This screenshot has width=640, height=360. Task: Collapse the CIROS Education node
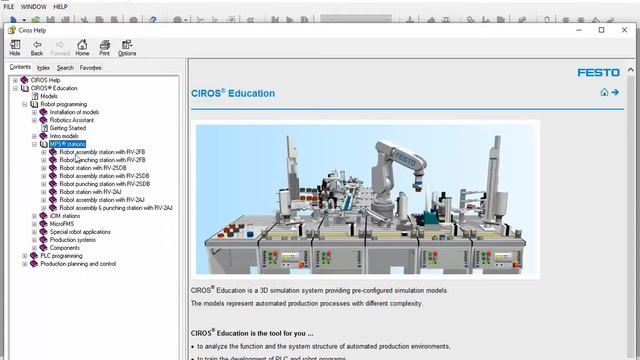tap(15, 88)
